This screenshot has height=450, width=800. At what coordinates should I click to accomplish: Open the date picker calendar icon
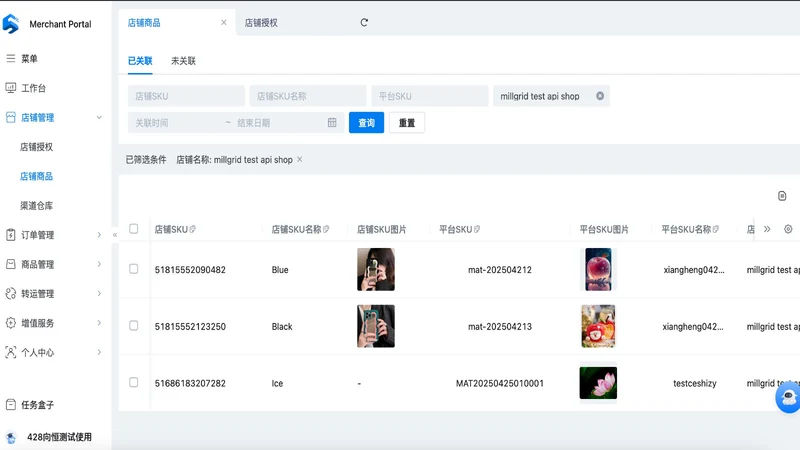[332, 122]
